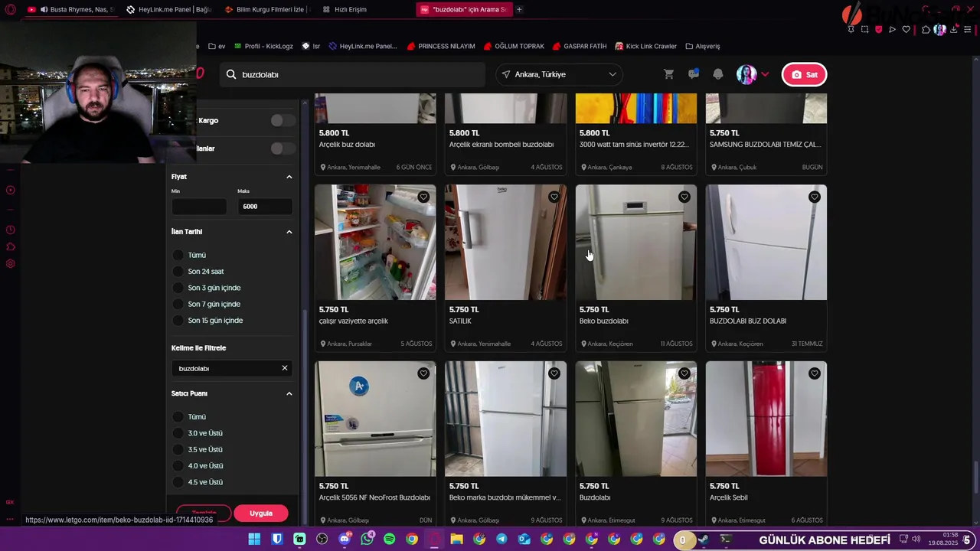This screenshot has height=551, width=980.
Task: Open the 'Alışveriş' bookmarks folder
Action: pos(703,46)
